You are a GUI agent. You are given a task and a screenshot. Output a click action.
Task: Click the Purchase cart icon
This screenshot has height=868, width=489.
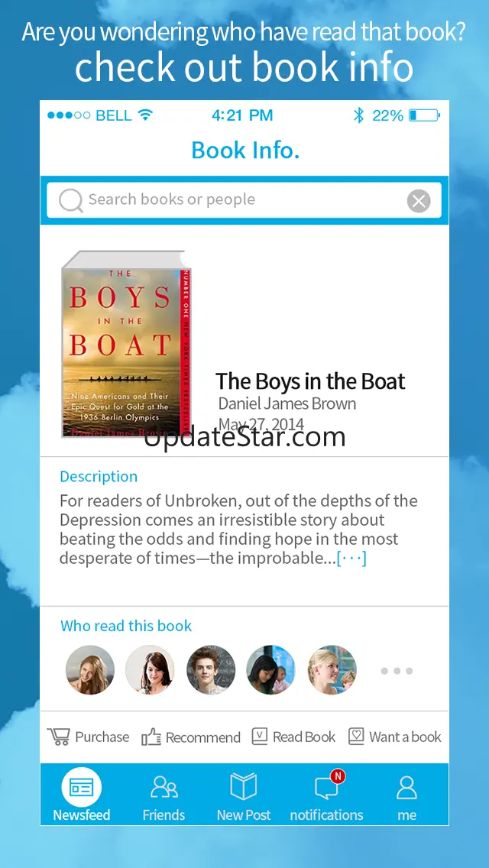[x=59, y=737]
